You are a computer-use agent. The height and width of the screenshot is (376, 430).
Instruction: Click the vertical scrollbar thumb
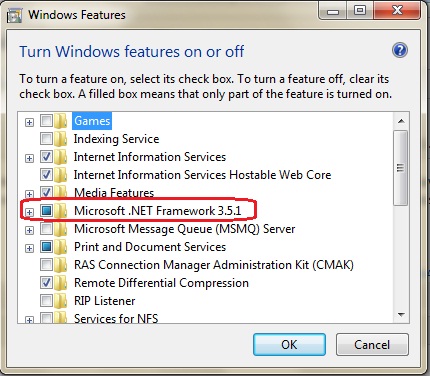click(x=401, y=168)
